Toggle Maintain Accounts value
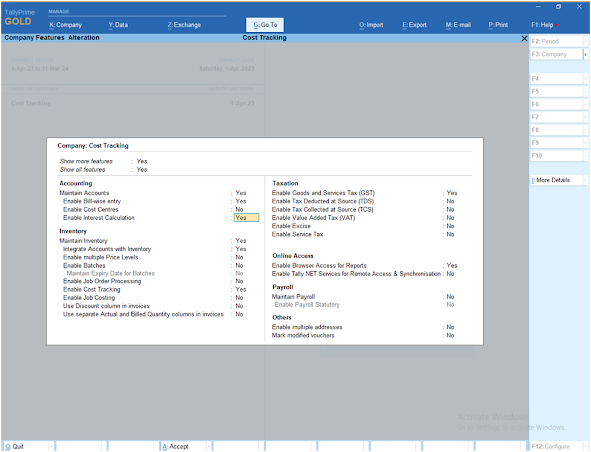This screenshot has height=452, width=591. [241, 193]
